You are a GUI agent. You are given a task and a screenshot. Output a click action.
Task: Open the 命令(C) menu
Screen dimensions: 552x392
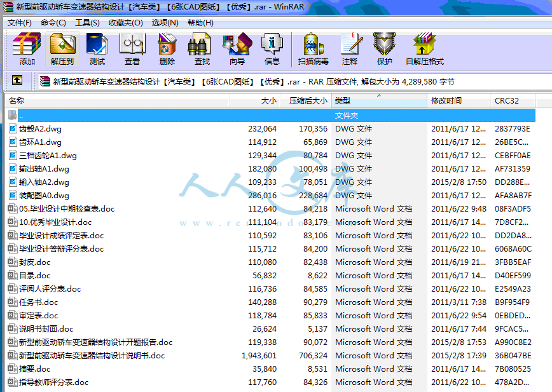click(53, 23)
